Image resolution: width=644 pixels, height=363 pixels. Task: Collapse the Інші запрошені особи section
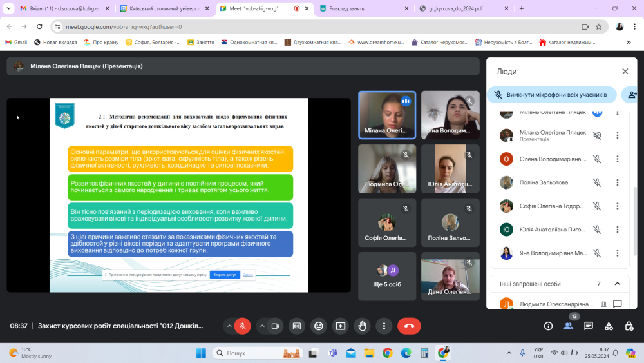[617, 284]
